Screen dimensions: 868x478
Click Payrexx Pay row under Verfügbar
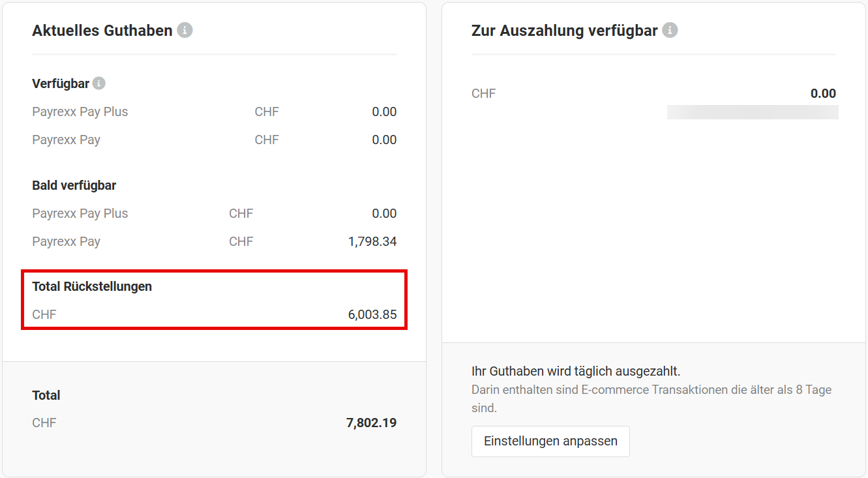[x=66, y=140]
